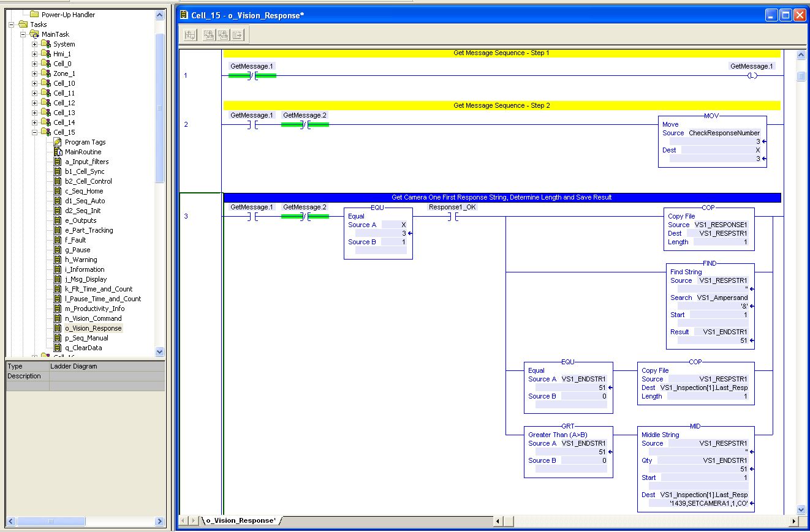Collapse the Tasks folder
This screenshot has width=810, height=532.
tap(12, 24)
